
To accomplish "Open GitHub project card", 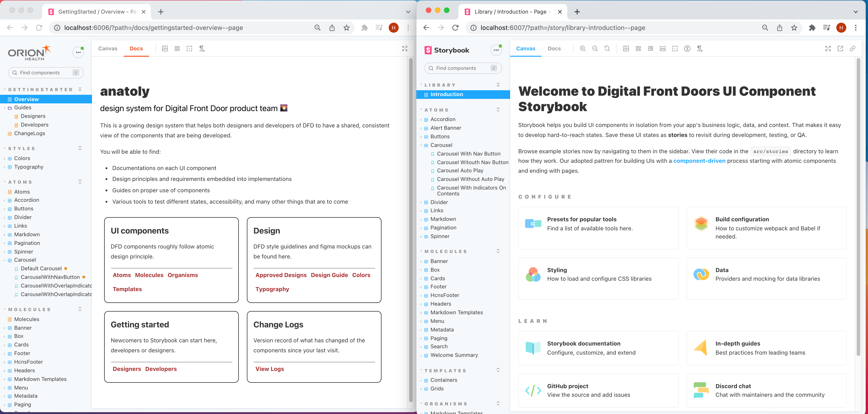I will (598, 390).
